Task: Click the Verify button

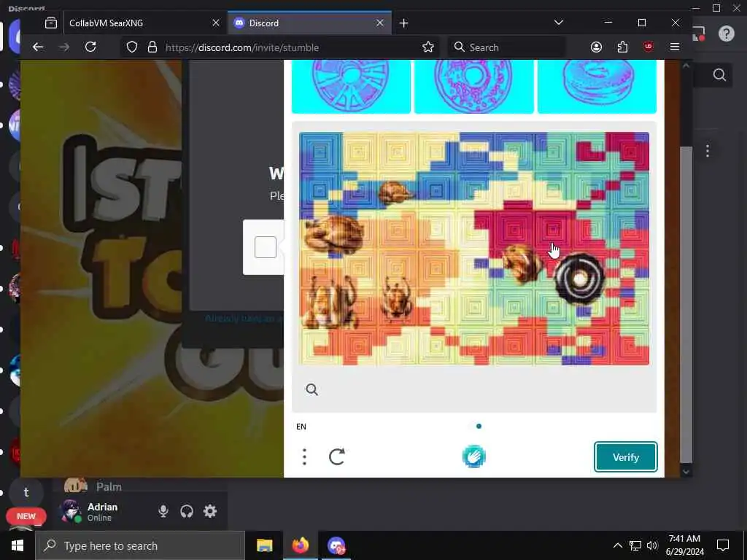Action: (625, 457)
